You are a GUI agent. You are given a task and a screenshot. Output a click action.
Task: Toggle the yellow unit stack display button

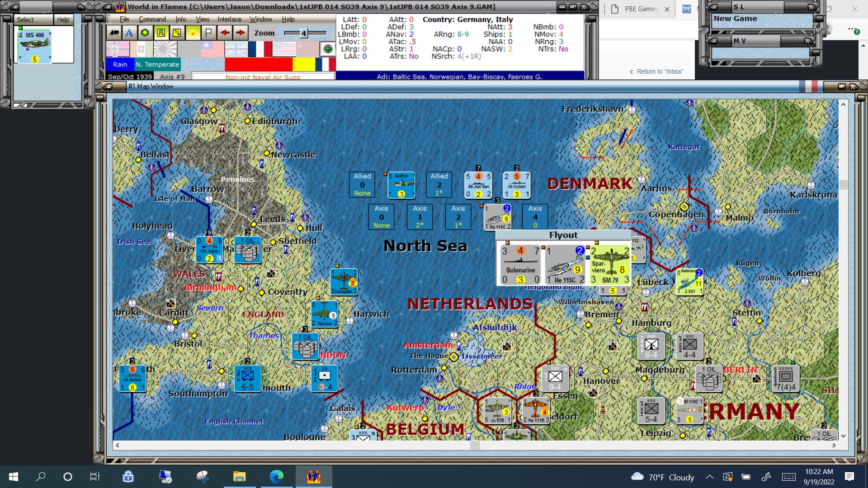(x=161, y=33)
